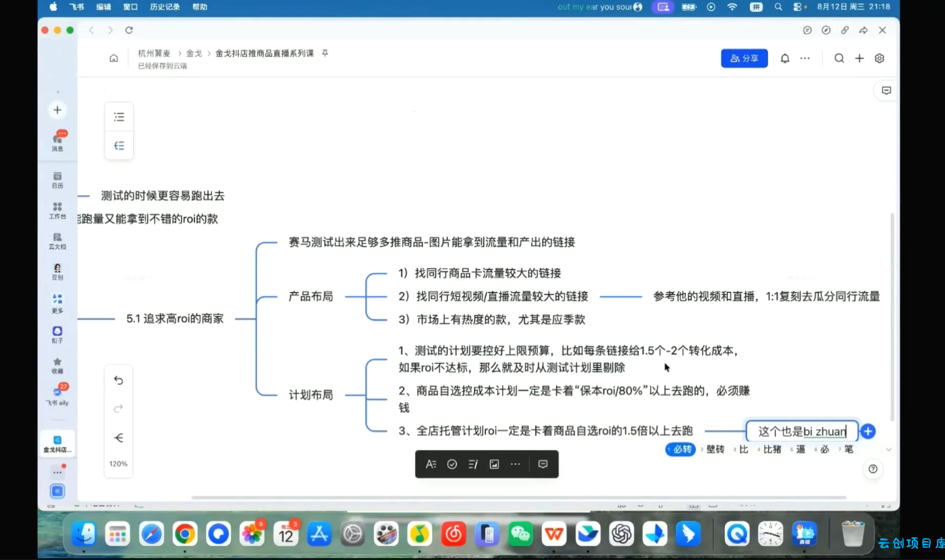The image size is (945, 560).
Task: Click the collapse-branches icon below the outline button
Action: tap(119, 145)
